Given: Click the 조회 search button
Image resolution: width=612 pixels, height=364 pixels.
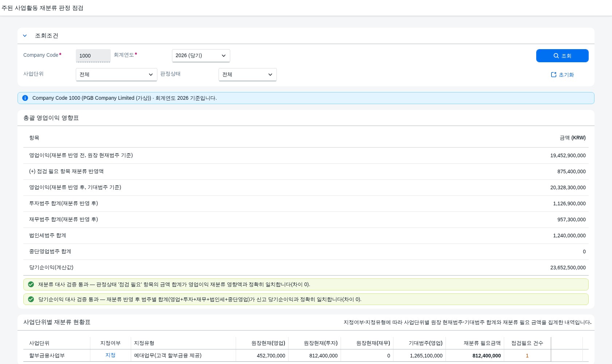Looking at the screenshot, I should 562,56.
